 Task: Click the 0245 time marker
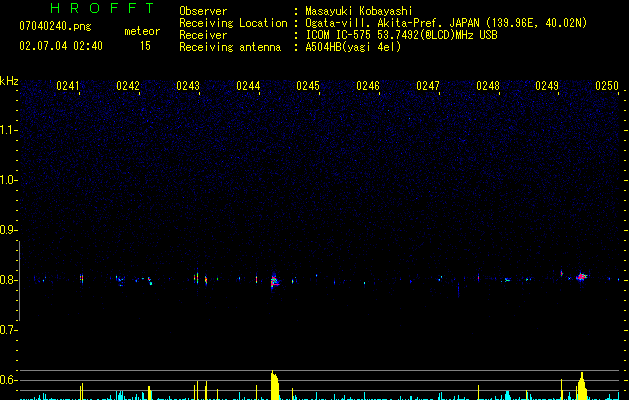pyautogui.click(x=308, y=86)
